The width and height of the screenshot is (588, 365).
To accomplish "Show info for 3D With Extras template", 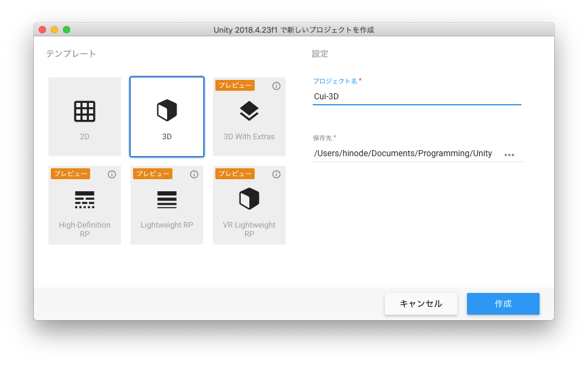I will pyautogui.click(x=276, y=86).
